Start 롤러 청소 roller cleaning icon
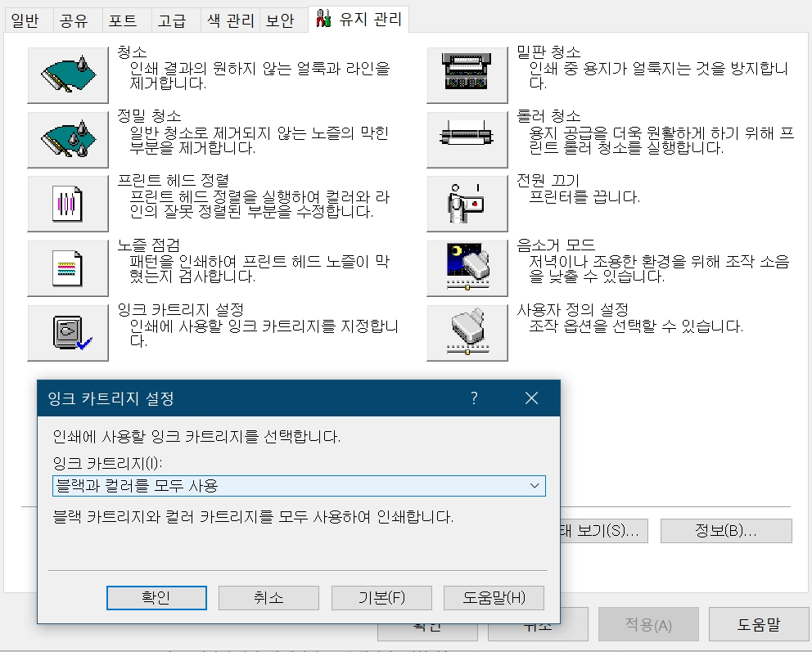The image size is (812, 652). pos(467,140)
